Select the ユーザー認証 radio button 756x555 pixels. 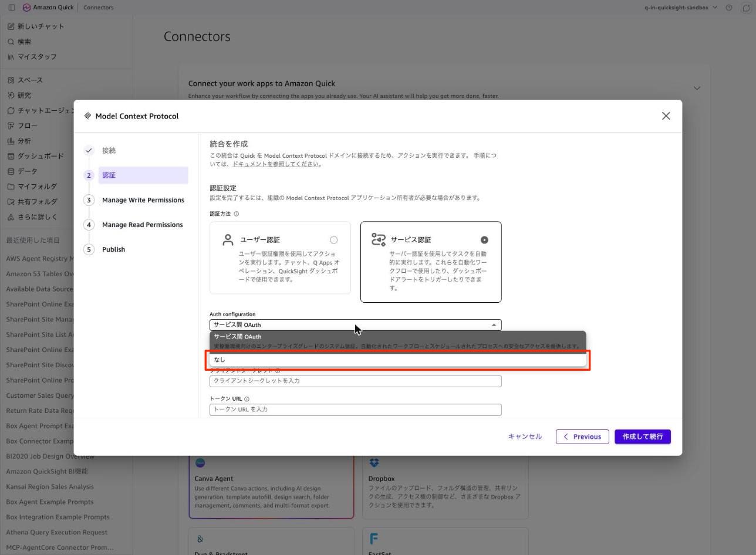[x=333, y=240]
